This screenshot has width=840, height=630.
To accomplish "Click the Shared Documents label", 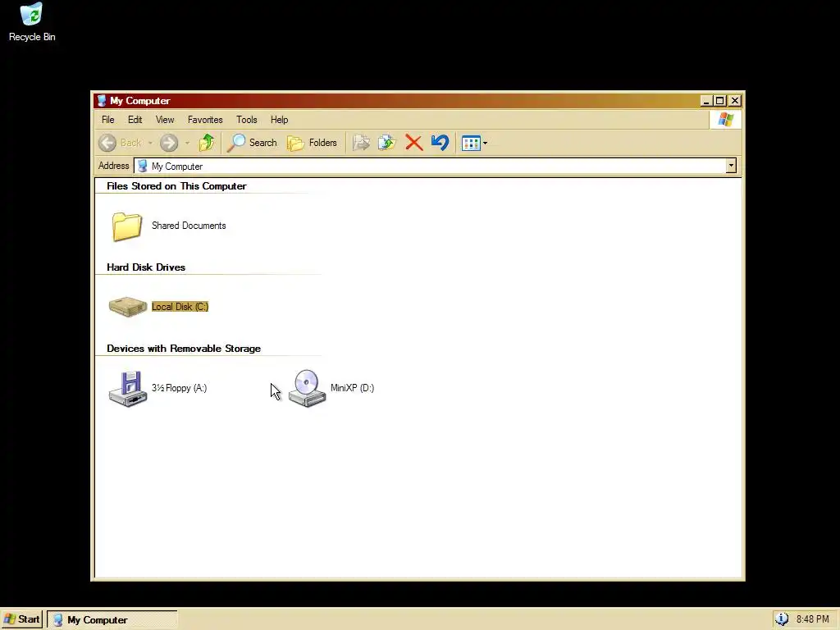I will point(189,226).
